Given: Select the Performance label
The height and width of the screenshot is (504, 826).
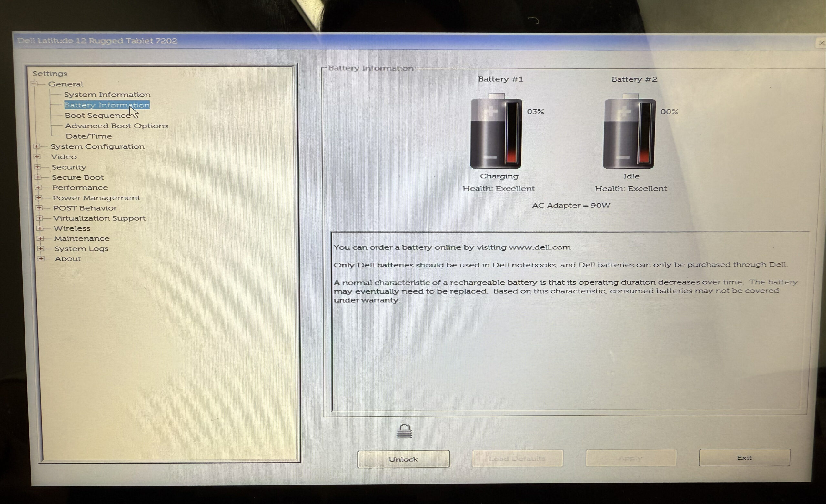Looking at the screenshot, I should (80, 187).
